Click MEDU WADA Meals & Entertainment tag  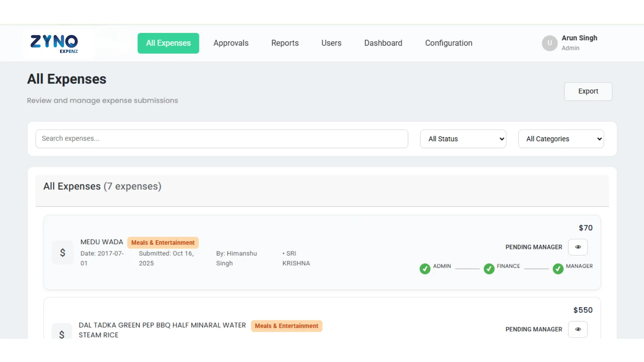[163, 243]
